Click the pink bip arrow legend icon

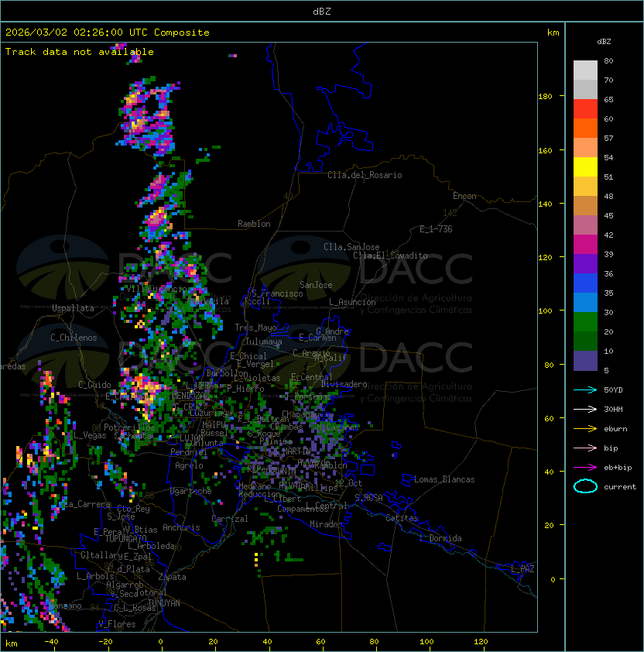point(585,448)
